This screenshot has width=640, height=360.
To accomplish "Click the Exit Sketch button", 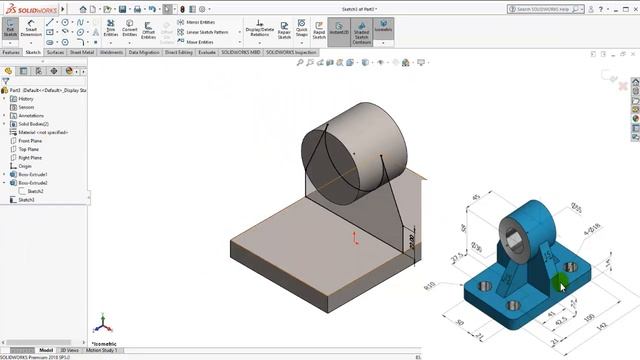I will tap(10, 28).
